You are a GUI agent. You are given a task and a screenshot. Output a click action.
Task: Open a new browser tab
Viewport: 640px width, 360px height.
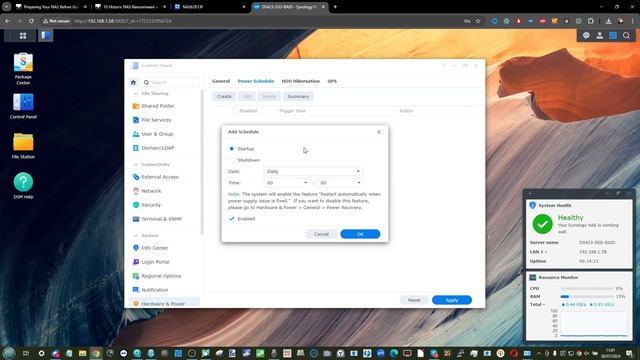(335, 7)
